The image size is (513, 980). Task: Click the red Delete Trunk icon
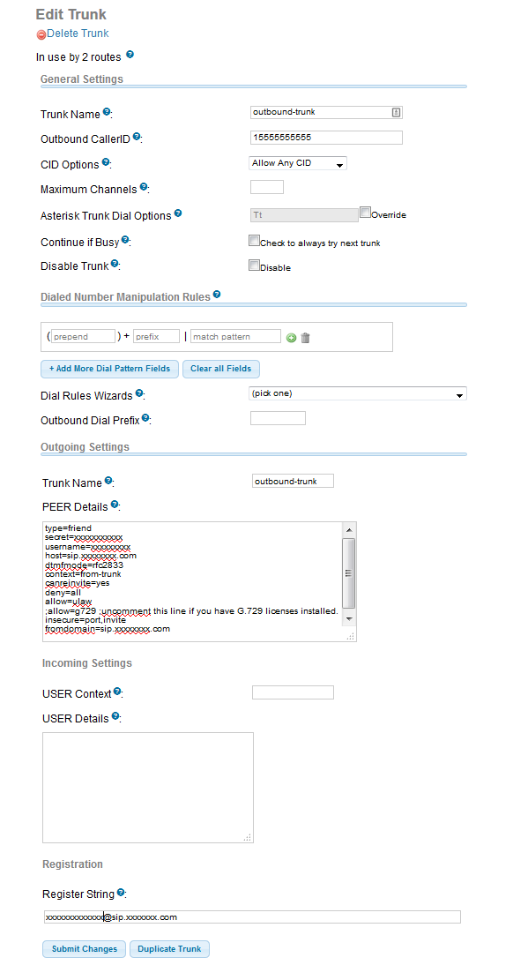coord(41,35)
